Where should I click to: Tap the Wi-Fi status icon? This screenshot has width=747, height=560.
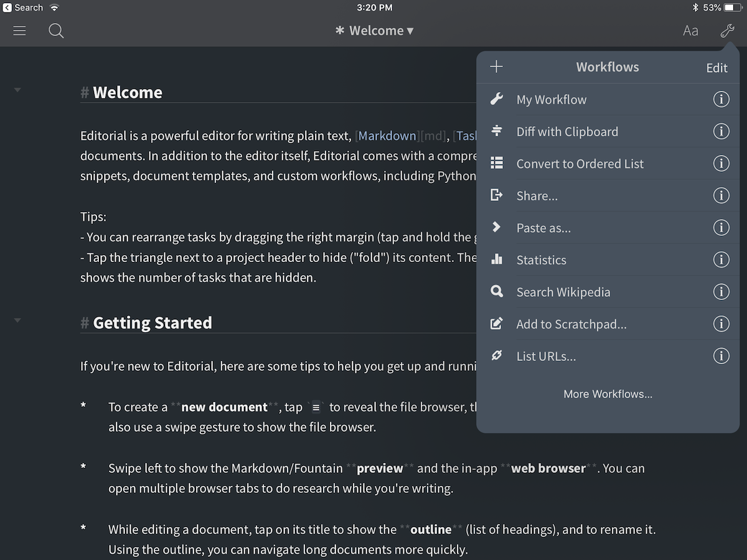coord(55,7)
